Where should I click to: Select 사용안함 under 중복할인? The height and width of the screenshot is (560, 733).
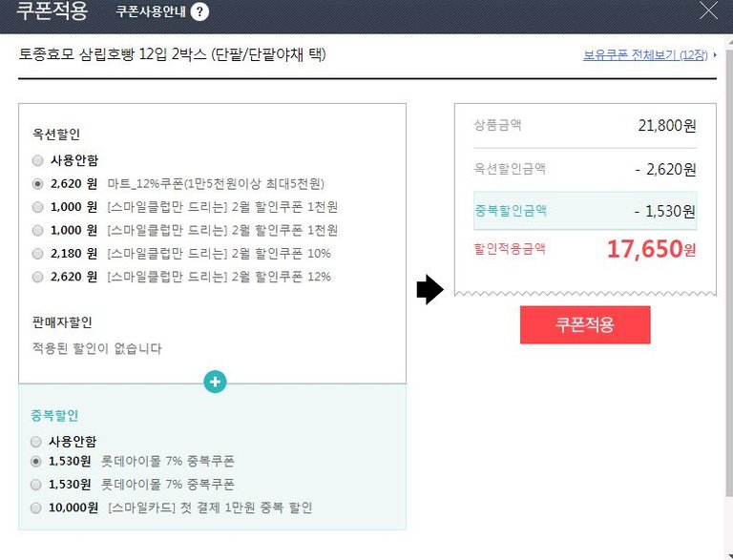tap(37, 442)
